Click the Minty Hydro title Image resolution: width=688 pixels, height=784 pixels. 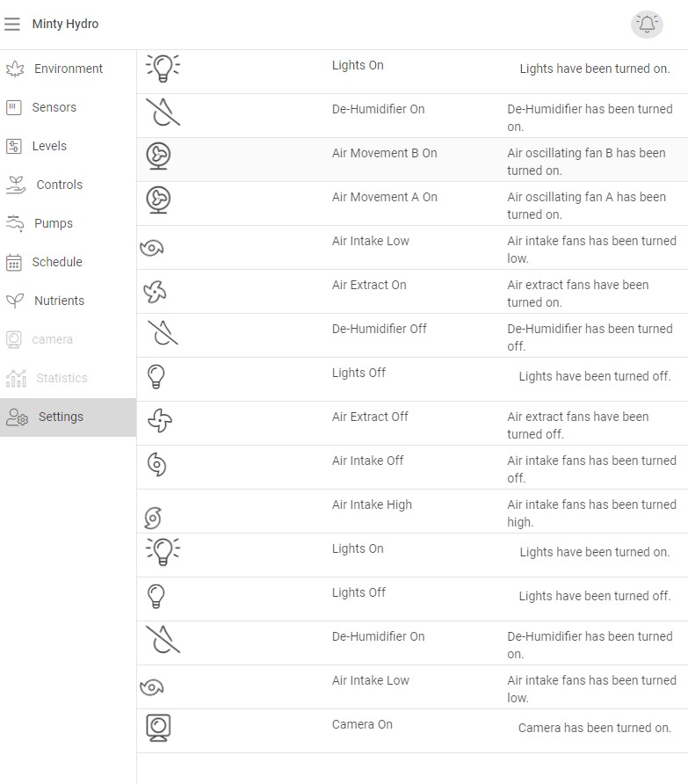pos(65,25)
